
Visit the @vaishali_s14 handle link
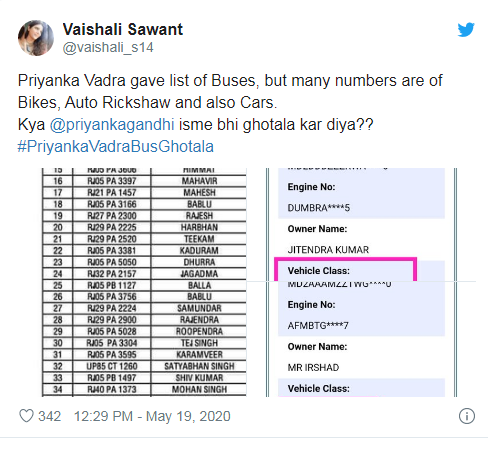click(x=108, y=47)
